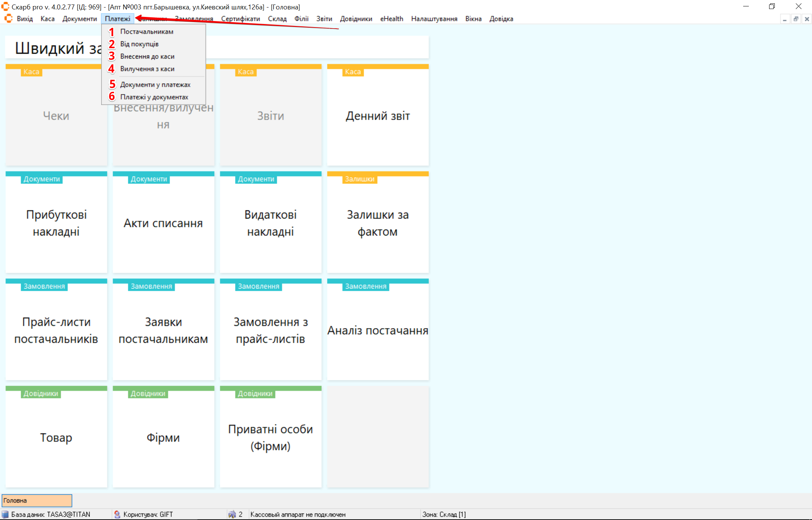Click the user icon near Користувач GIFT
Screen dimensions: 812x520
(x=117, y=514)
